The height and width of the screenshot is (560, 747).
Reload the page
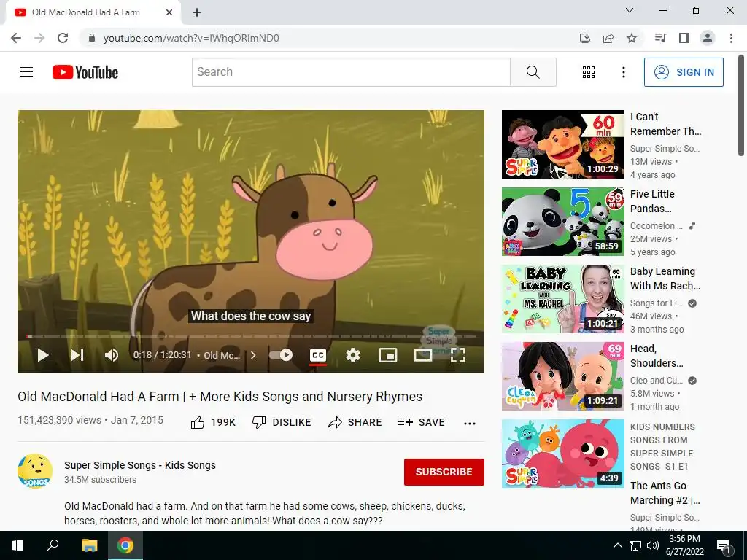pyautogui.click(x=63, y=38)
